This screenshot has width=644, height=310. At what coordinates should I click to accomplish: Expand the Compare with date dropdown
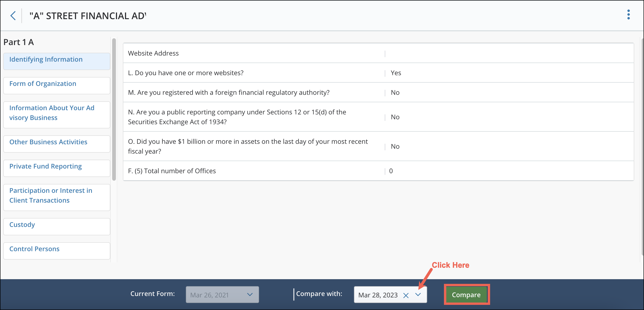[x=418, y=295]
